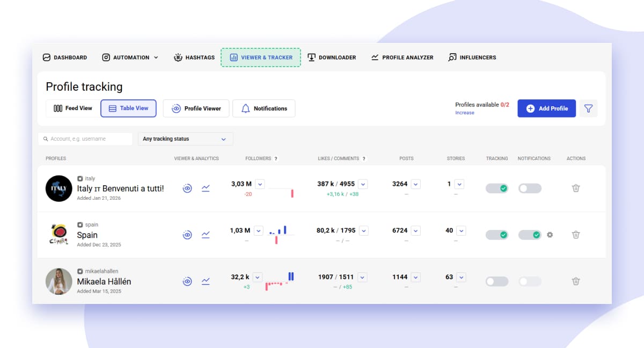Image resolution: width=644 pixels, height=348 pixels.
Task: Click the Increase link under profiles available
Action: click(465, 113)
